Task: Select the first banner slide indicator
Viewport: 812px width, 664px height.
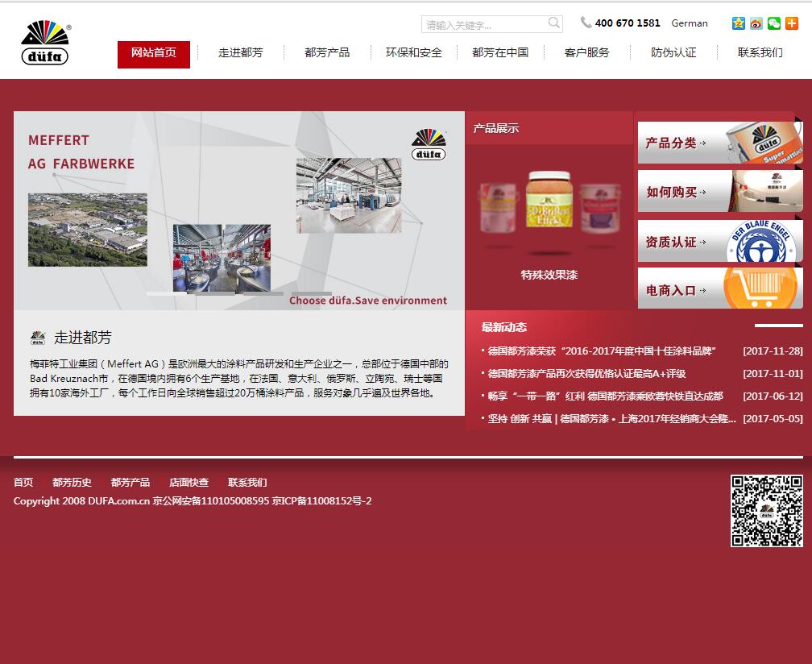Action: click(x=166, y=293)
